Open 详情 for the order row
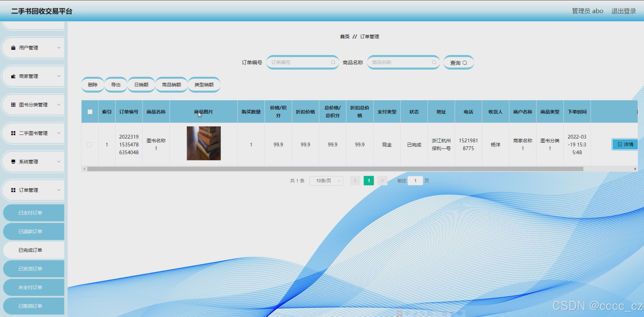The width and height of the screenshot is (644, 317). pyautogui.click(x=625, y=144)
